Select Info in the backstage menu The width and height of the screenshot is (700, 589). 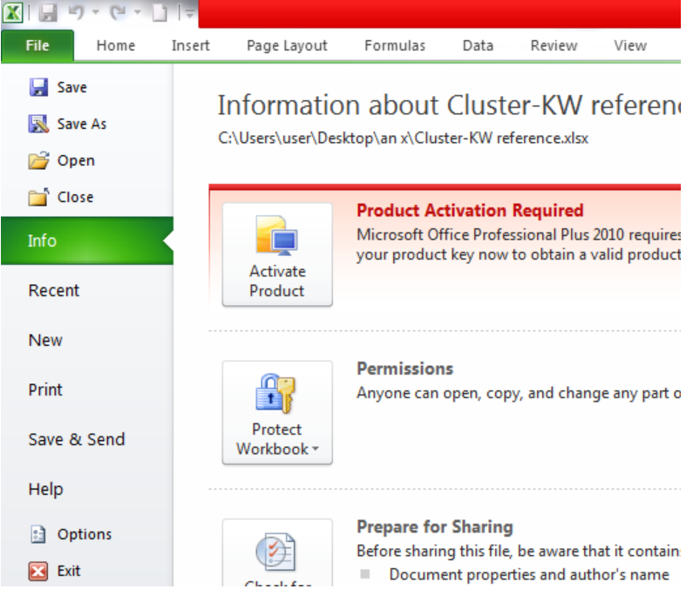click(x=87, y=241)
